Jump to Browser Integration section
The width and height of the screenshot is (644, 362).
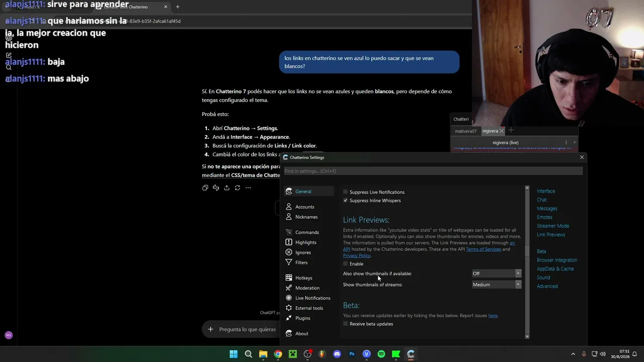point(557,260)
